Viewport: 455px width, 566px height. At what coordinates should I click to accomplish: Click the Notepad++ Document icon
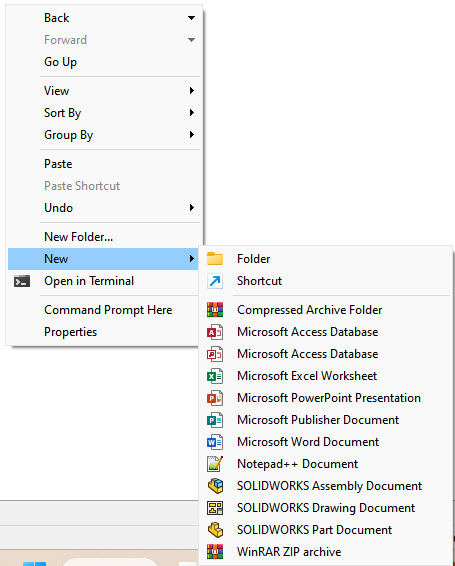click(215, 464)
